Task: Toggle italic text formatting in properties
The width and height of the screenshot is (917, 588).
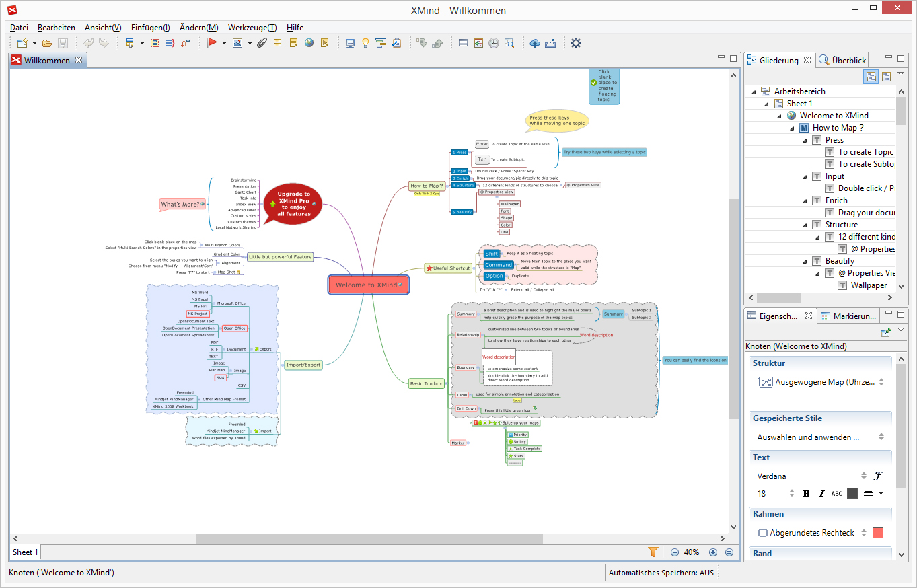Action: (x=821, y=493)
